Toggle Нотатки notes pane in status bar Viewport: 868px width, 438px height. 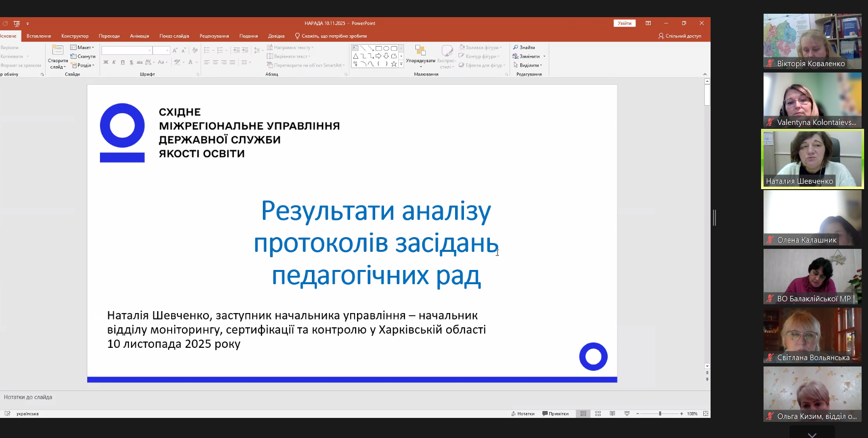click(523, 414)
